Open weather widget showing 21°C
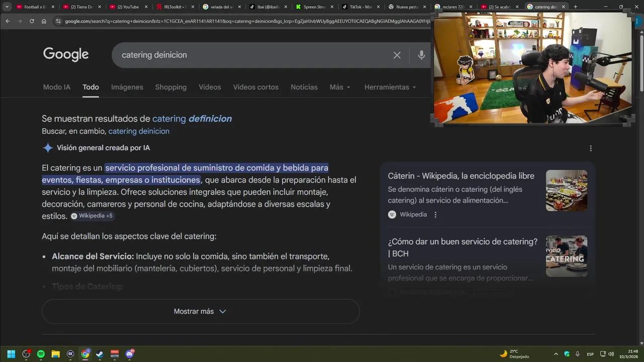This screenshot has height=362, width=644. [514, 354]
